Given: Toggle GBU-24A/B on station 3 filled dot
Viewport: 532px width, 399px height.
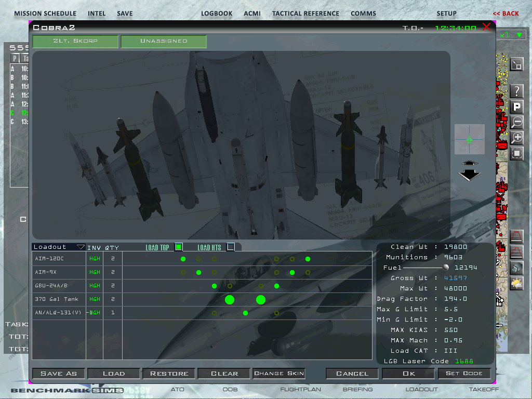Looking at the screenshot, I should [x=214, y=286].
